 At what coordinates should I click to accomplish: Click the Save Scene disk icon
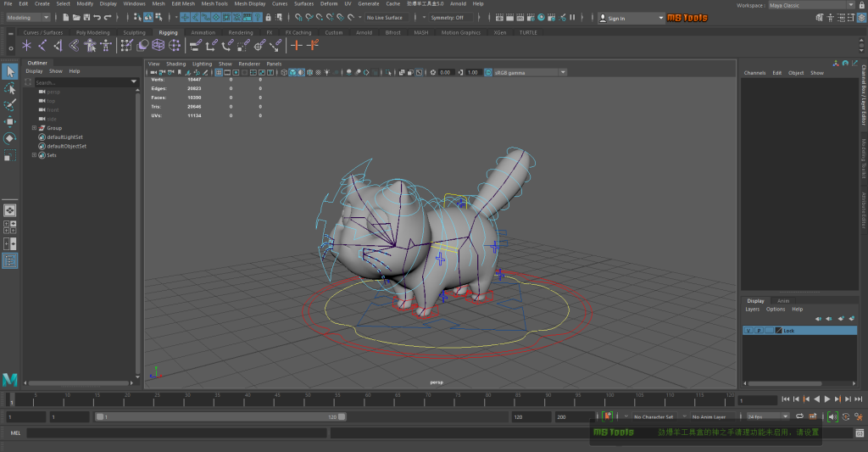pos(87,18)
